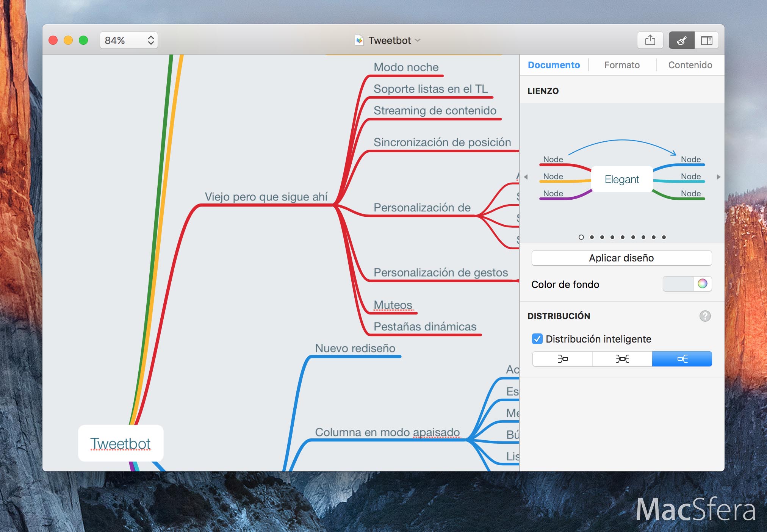Select the 'Columna en modo apaisado' node
The width and height of the screenshot is (767, 532).
tap(387, 432)
